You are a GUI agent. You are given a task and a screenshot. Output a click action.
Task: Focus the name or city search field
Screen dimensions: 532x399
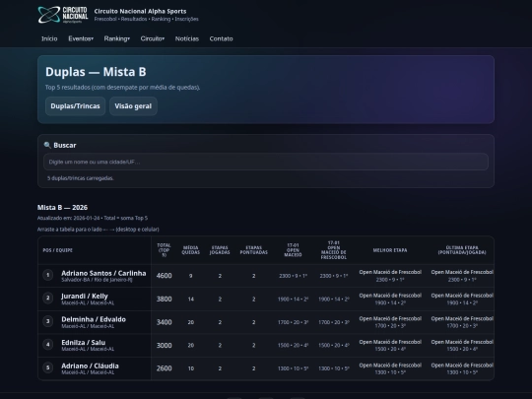point(266,162)
